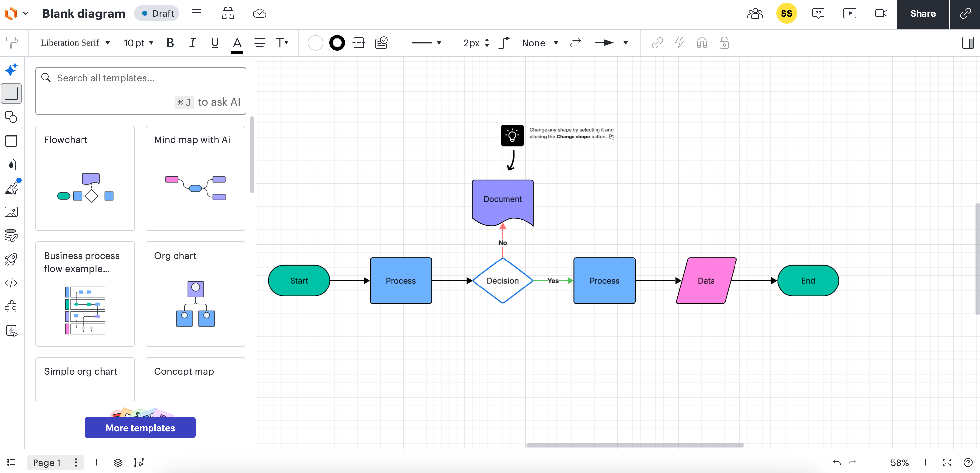Start presentation mode play icon
980x473 pixels.
tap(850, 13)
